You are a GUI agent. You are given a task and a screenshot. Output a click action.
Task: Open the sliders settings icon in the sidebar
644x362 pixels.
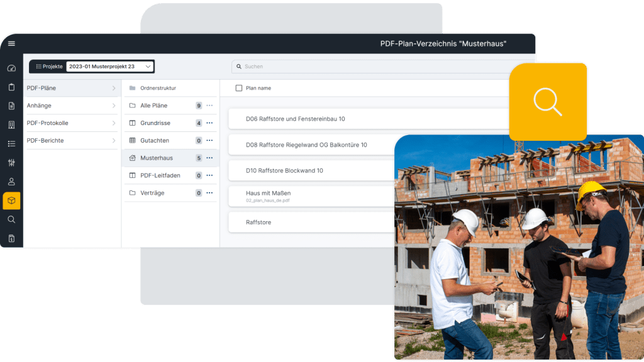(x=11, y=163)
